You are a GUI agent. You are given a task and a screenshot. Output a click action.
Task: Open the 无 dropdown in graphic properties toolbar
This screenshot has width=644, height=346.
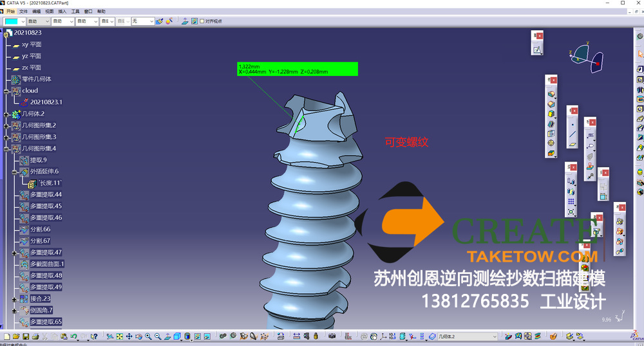tap(151, 21)
